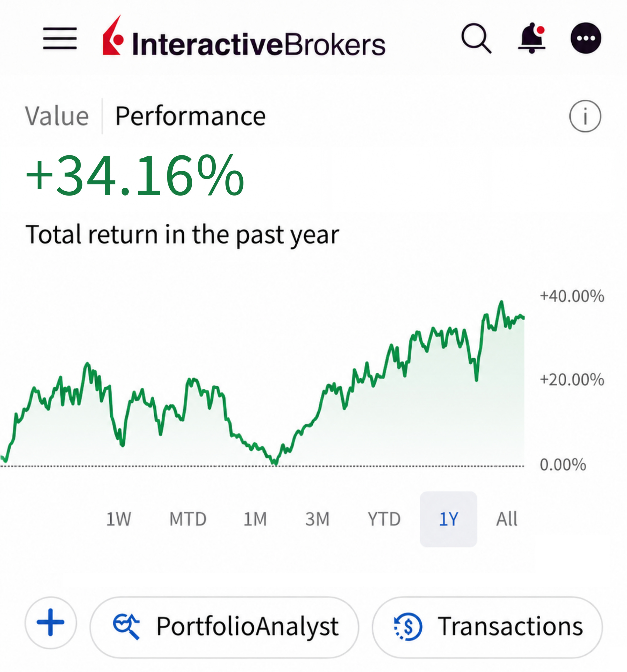Switch to the Value view
Screen dimensions: 627x672
pyautogui.click(x=57, y=116)
